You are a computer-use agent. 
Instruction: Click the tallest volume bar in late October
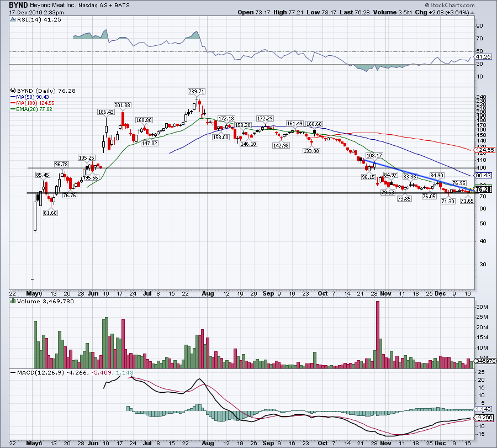[x=378, y=335]
